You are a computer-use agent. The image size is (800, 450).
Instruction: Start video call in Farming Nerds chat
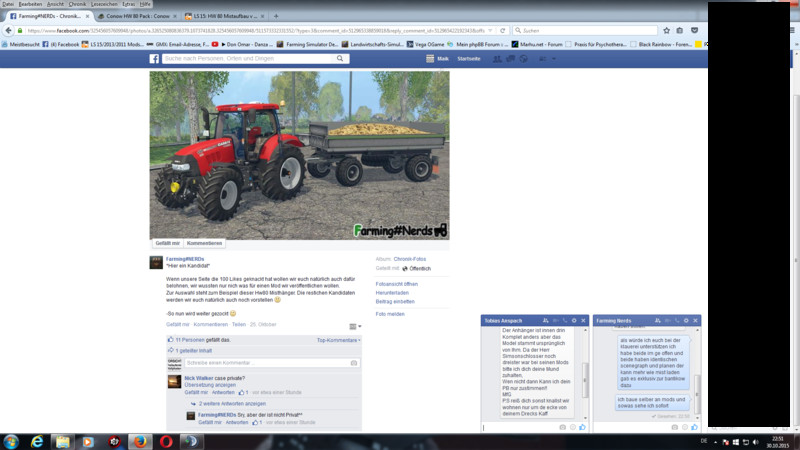(x=667, y=320)
